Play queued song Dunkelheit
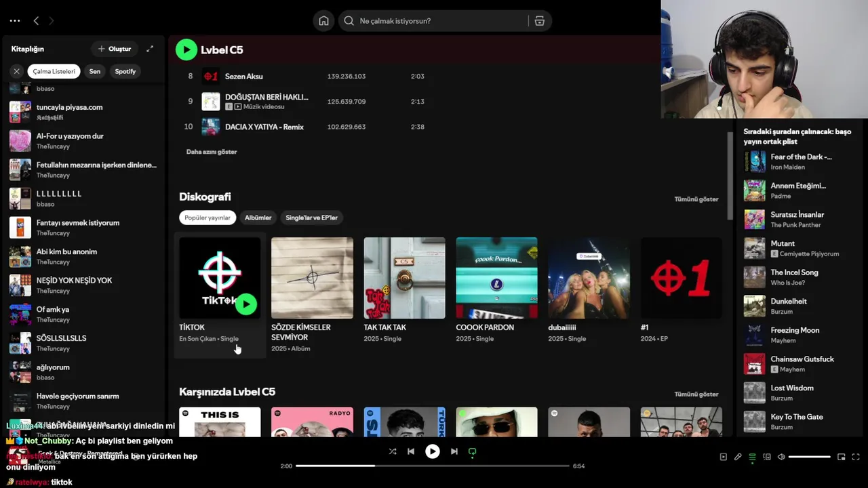The height and width of the screenshot is (488, 868). coord(800,306)
